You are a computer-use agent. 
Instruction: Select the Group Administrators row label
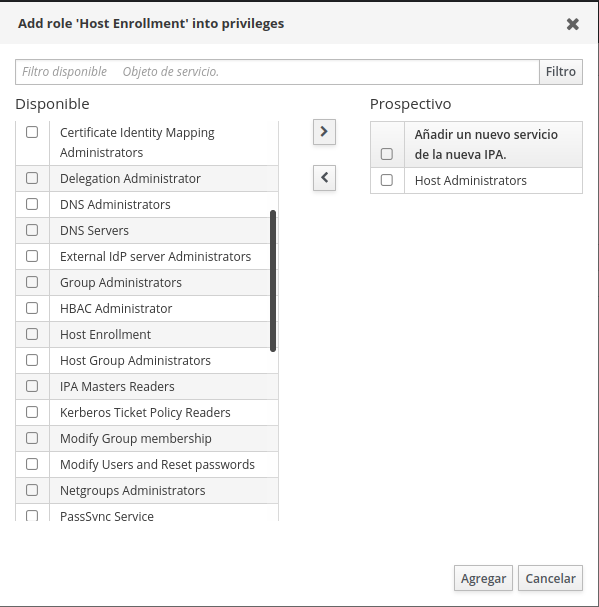[x=121, y=283]
